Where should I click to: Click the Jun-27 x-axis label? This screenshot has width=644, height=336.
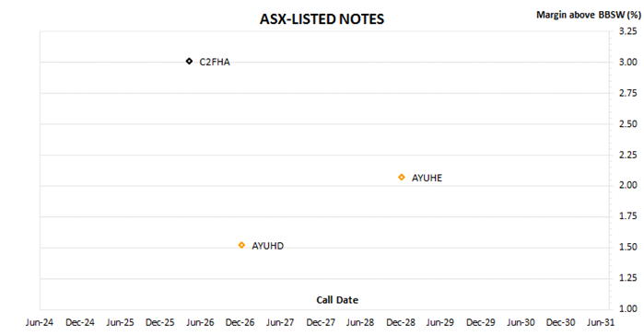click(x=280, y=323)
